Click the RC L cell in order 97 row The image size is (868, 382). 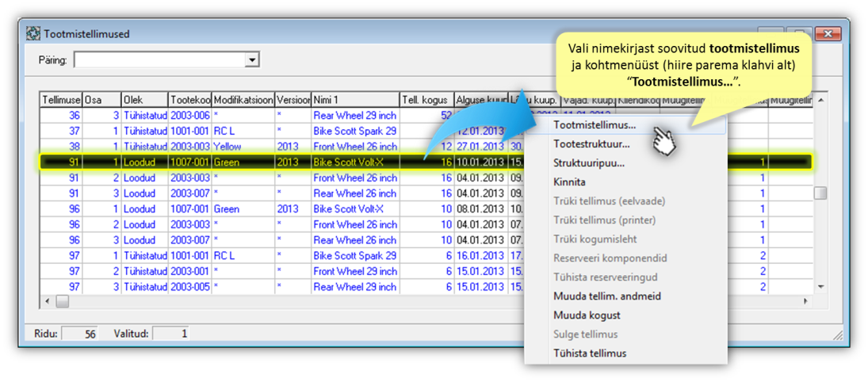[x=243, y=256]
